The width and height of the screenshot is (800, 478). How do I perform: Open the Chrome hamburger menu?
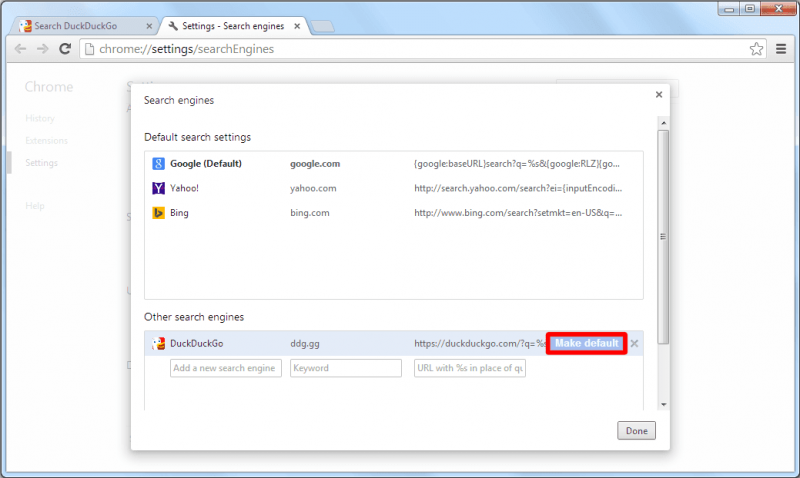click(781, 49)
